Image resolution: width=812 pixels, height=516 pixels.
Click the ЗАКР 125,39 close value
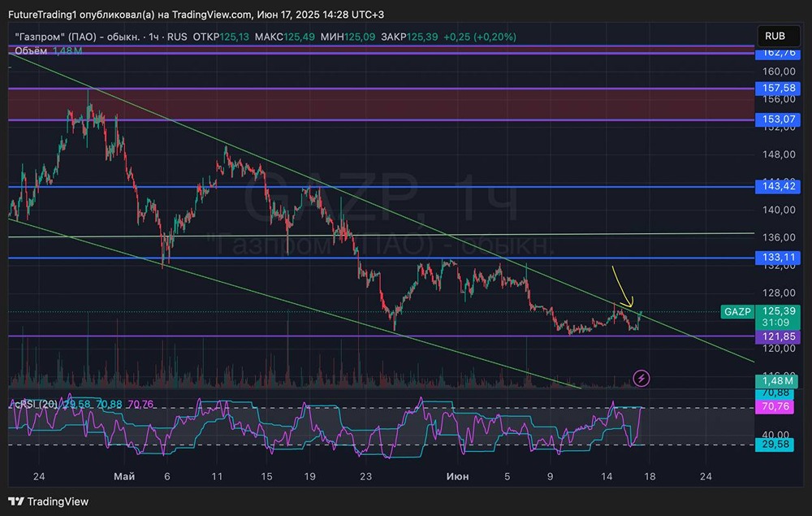click(x=409, y=37)
